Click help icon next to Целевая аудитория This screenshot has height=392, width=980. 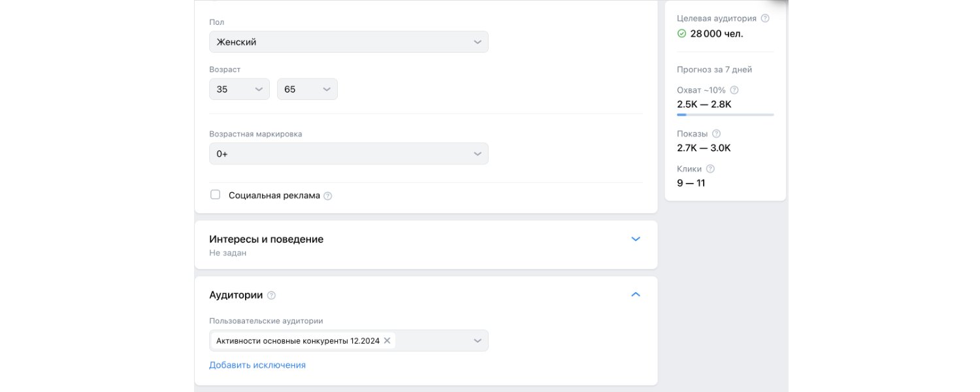click(x=766, y=18)
